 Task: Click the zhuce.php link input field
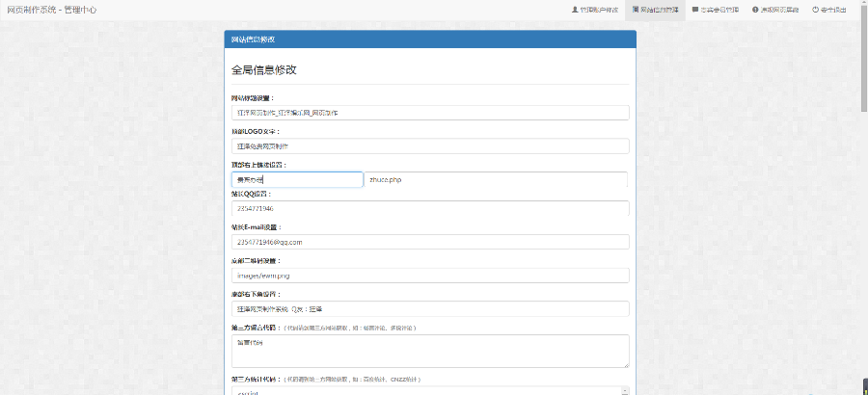click(x=496, y=179)
